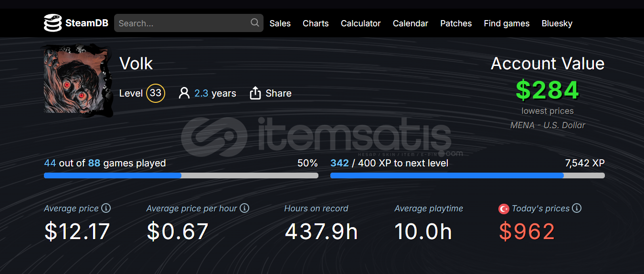Screen dimensions: 644x274
Task: Click the SteamDB logo icon
Action: tap(53, 23)
